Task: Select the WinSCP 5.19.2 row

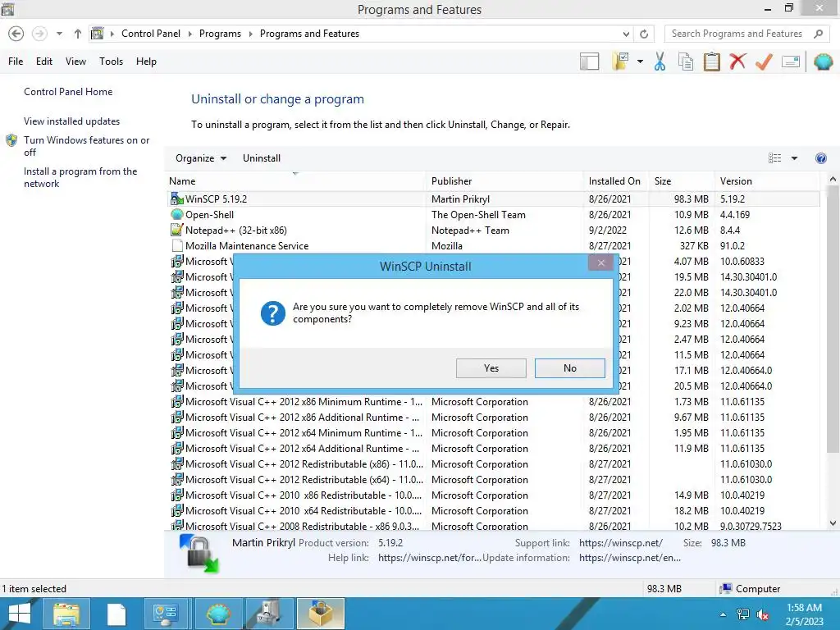Action: [493, 199]
